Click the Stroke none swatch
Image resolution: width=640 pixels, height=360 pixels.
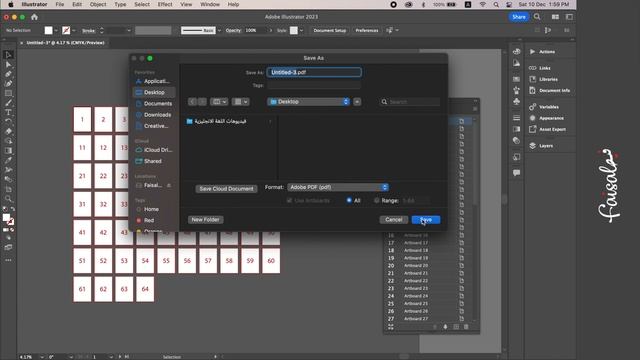(x=66, y=31)
